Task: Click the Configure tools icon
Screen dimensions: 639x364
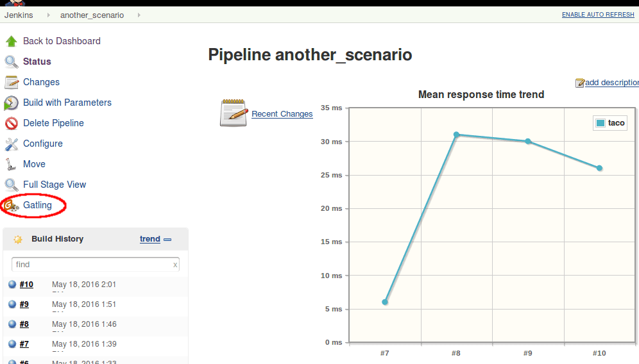Action: click(12, 144)
